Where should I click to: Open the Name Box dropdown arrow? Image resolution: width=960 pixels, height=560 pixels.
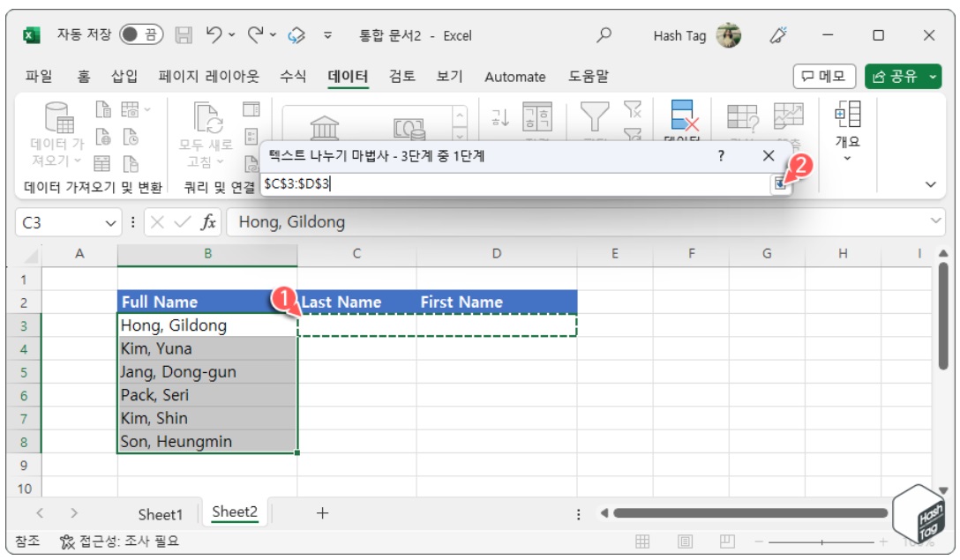110,223
